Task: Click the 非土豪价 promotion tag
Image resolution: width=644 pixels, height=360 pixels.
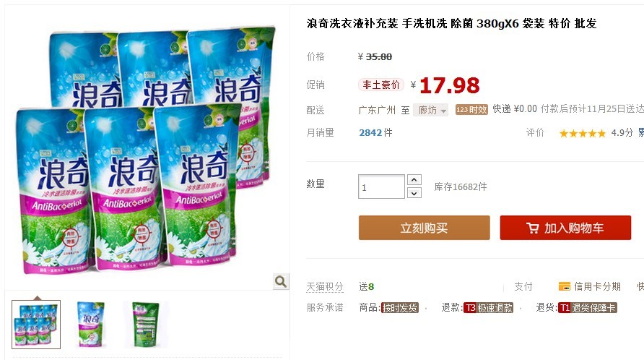Action: (381, 85)
